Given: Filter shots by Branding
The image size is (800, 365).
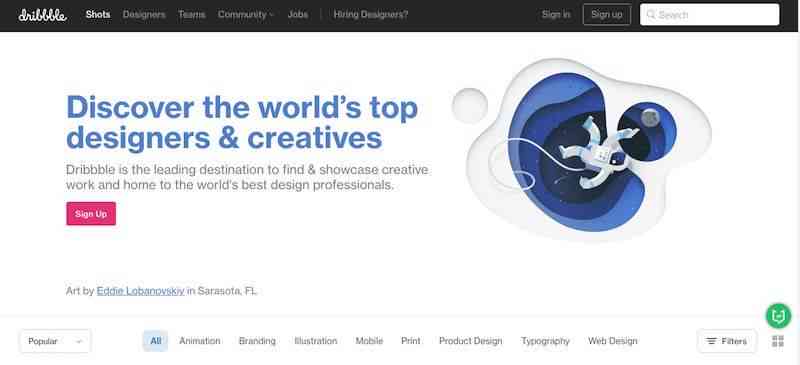Looking at the screenshot, I should coord(257,341).
